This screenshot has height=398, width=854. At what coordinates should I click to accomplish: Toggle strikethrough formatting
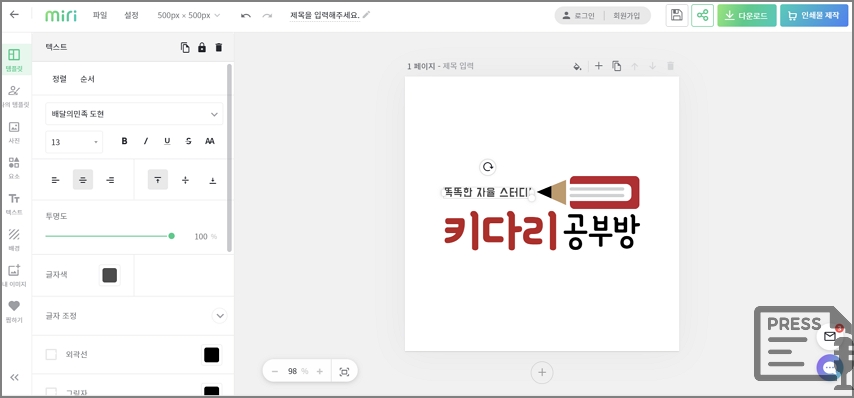coord(188,141)
